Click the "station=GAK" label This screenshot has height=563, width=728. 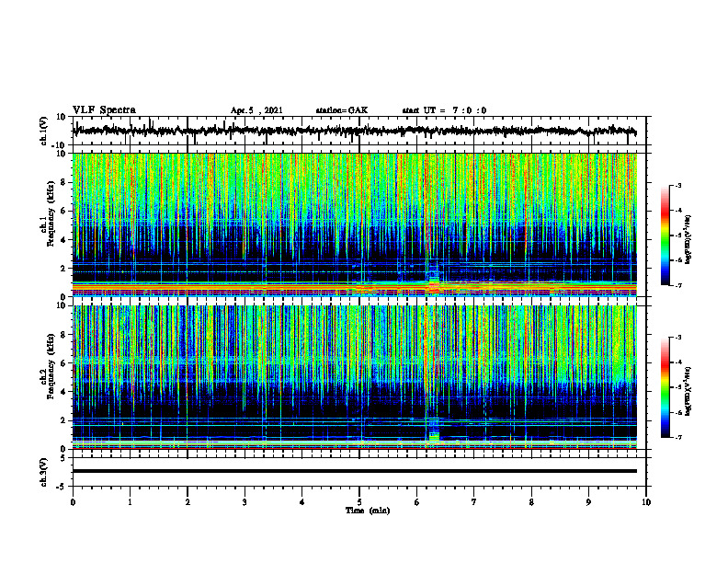pos(342,110)
